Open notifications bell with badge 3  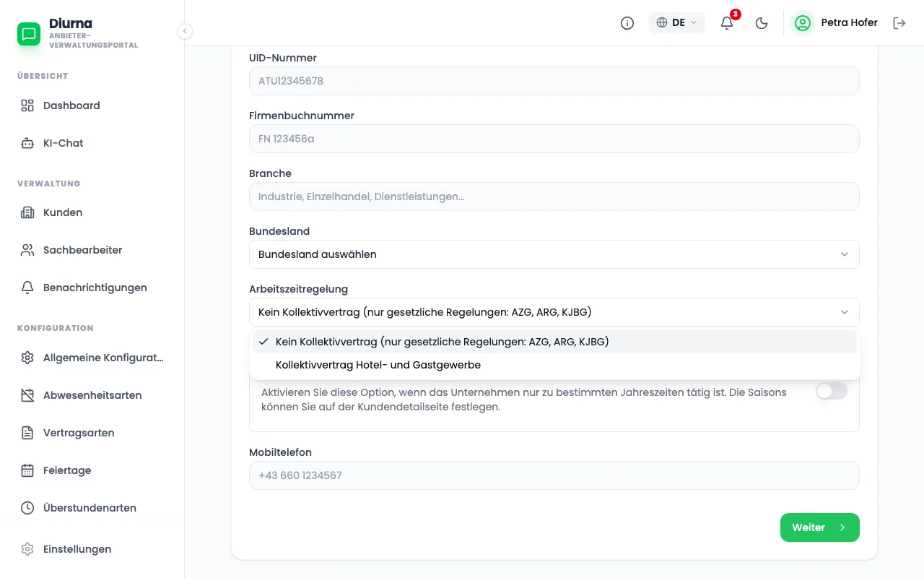(727, 23)
